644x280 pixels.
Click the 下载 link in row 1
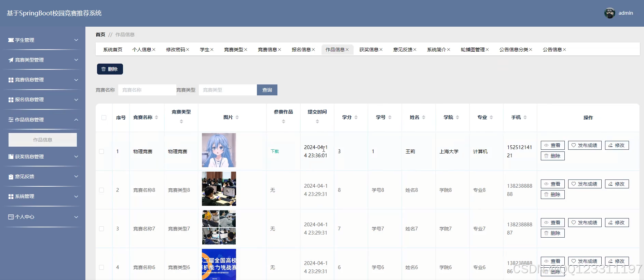click(275, 151)
